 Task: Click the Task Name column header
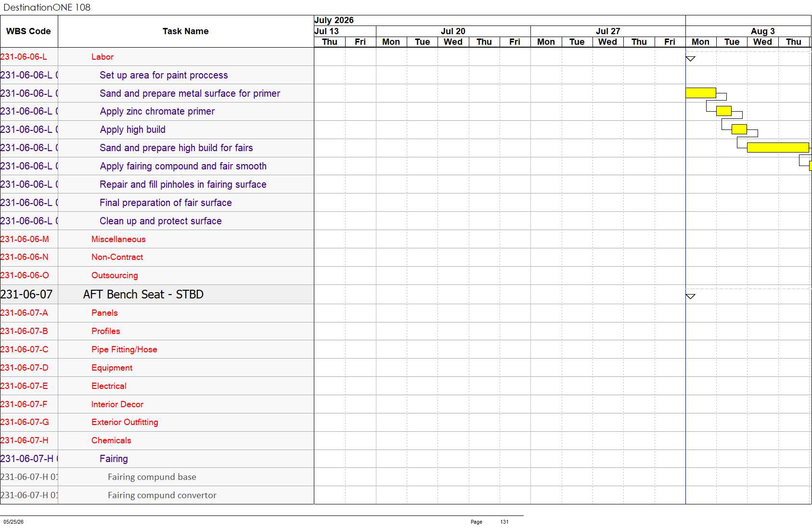pyautogui.click(x=186, y=31)
